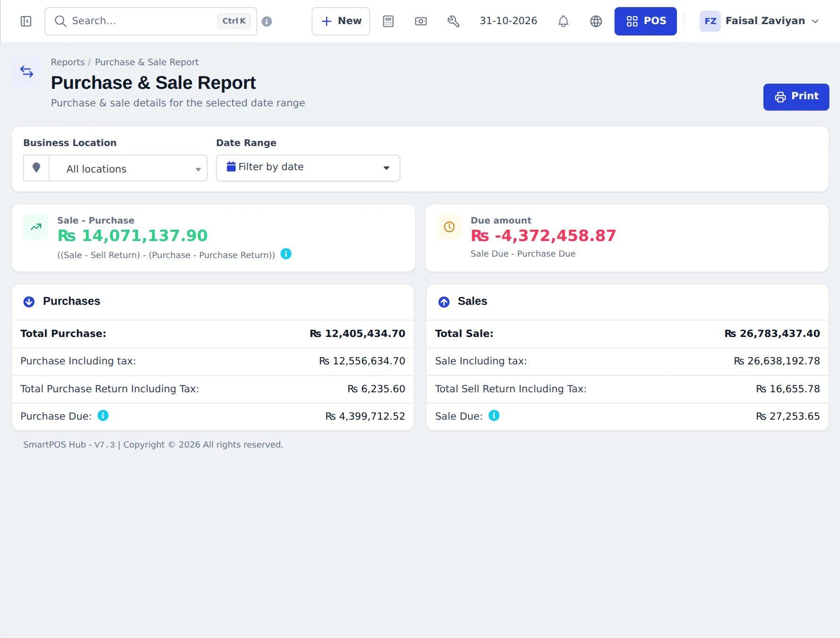Click the New button
840x638 pixels.
point(341,21)
